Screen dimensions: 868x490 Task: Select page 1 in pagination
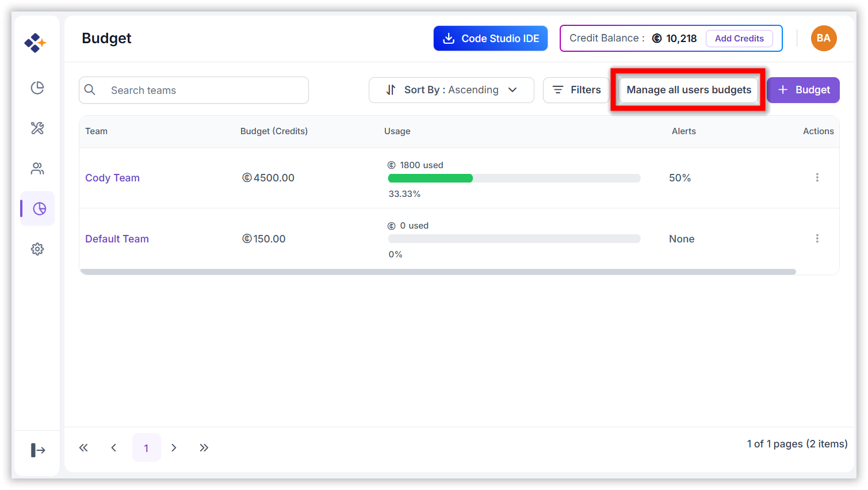point(146,447)
